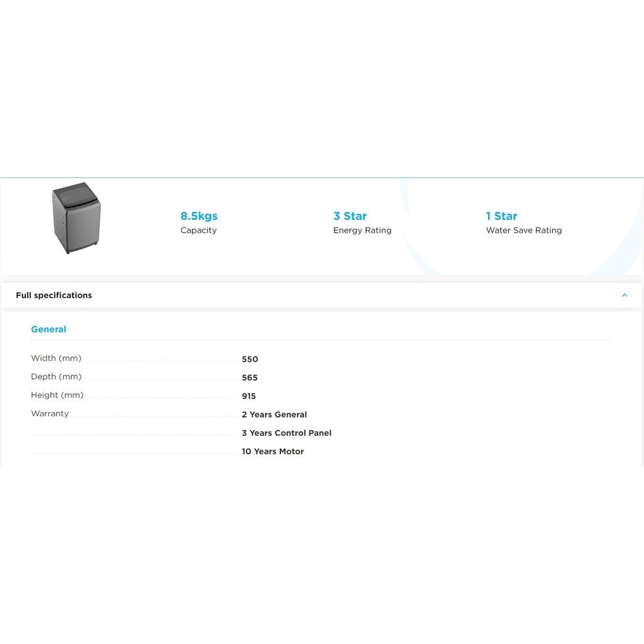644x644 pixels.
Task: Click the 1 Star Water Save Rating indicator
Action: coord(524,222)
